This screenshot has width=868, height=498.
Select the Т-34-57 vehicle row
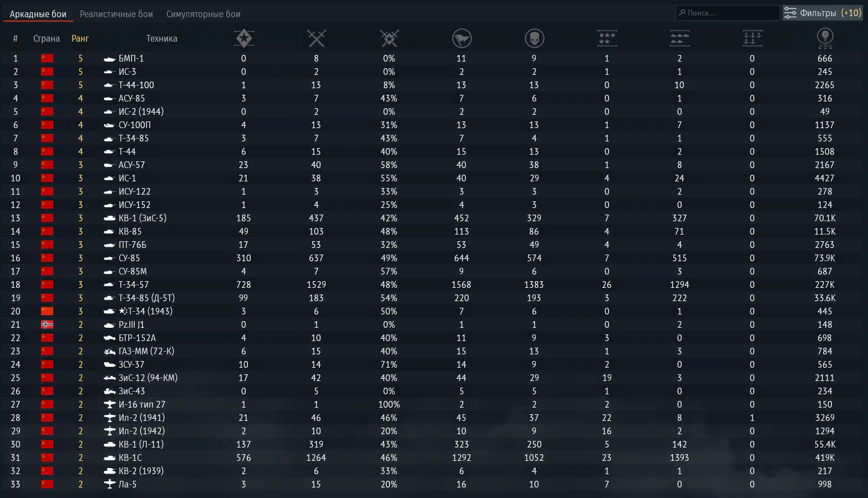click(434, 284)
